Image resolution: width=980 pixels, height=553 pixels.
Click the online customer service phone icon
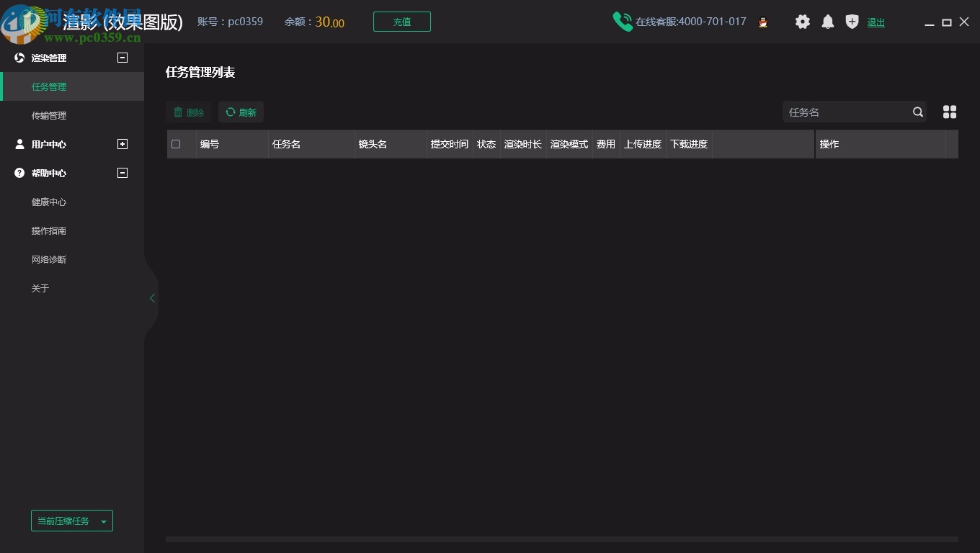[x=623, y=22]
